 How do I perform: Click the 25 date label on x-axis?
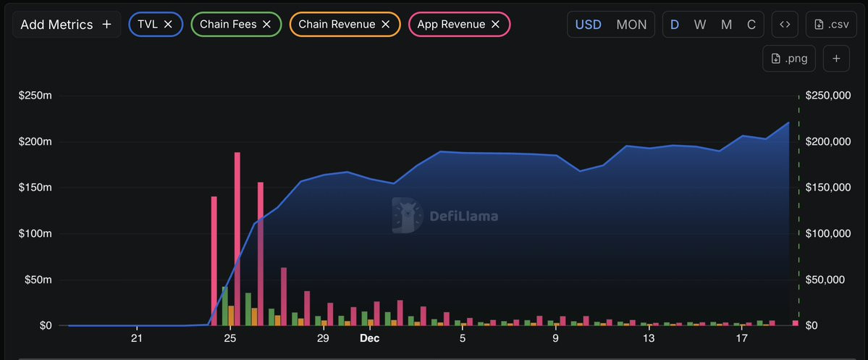(229, 338)
